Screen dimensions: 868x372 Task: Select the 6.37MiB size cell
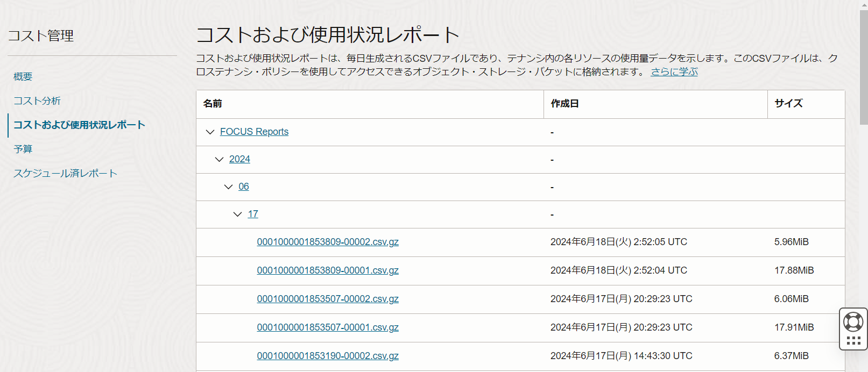point(792,356)
